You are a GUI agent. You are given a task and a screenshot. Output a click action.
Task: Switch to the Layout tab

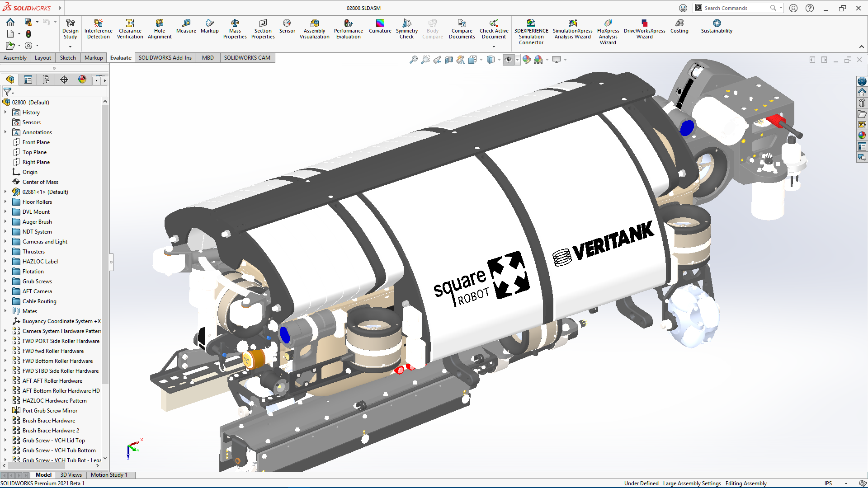click(x=42, y=57)
